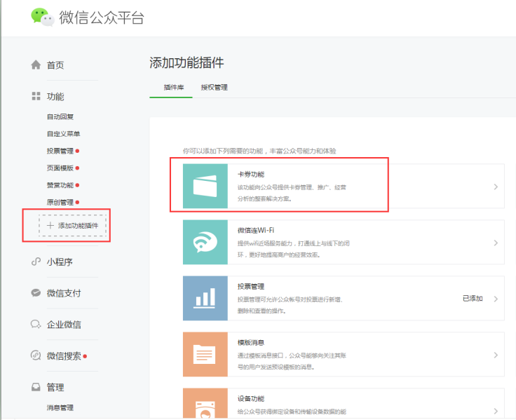
Task: Click the 设备功能 device icon
Action: pyautogui.click(x=205, y=404)
